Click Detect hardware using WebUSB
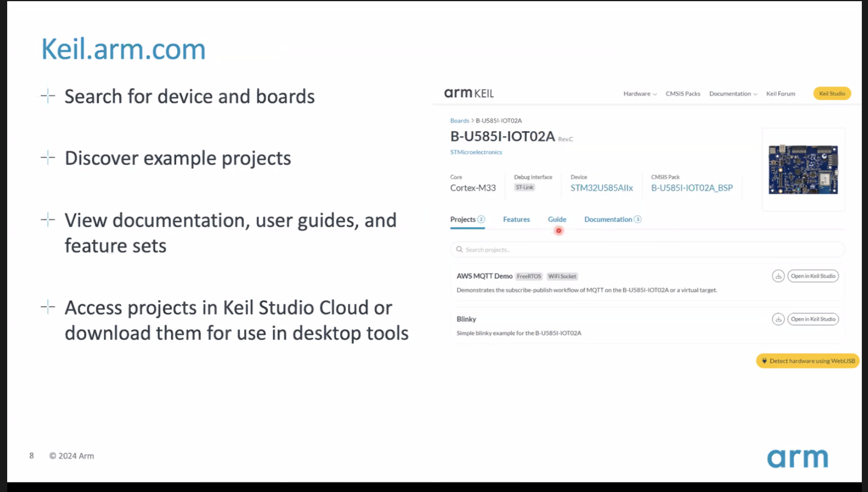This screenshot has height=492, width=868. point(807,361)
